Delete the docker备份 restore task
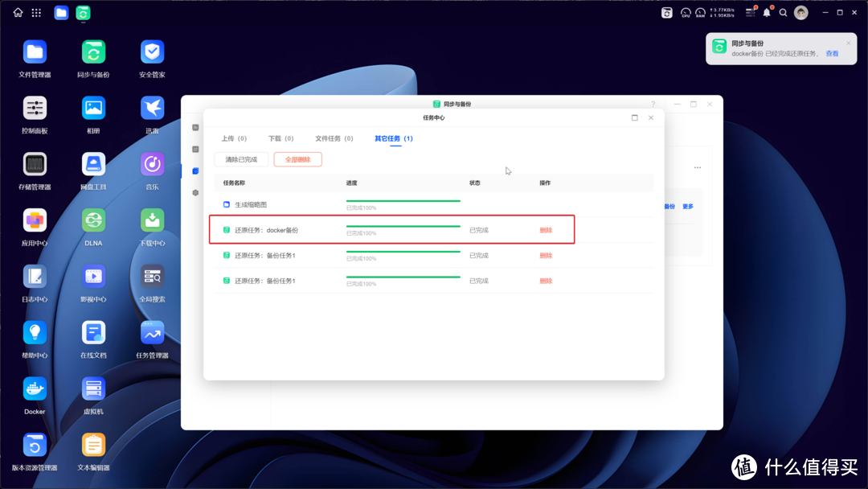This screenshot has width=868, height=489. click(546, 230)
